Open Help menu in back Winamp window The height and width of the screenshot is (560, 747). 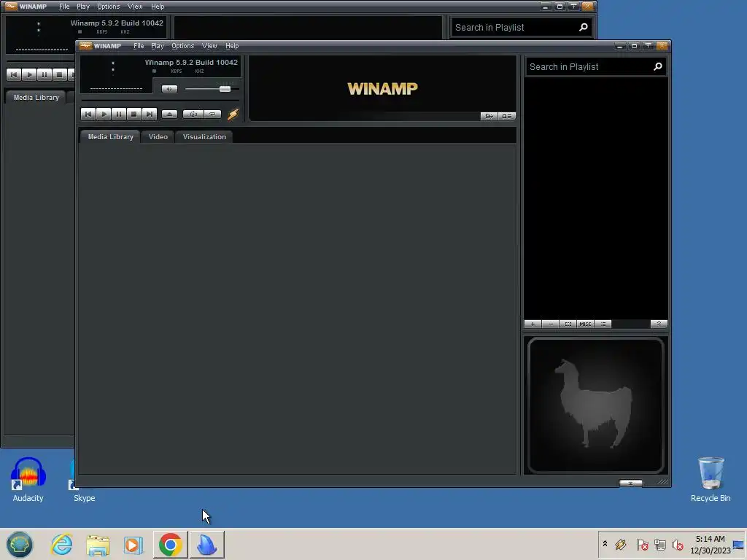tap(158, 7)
